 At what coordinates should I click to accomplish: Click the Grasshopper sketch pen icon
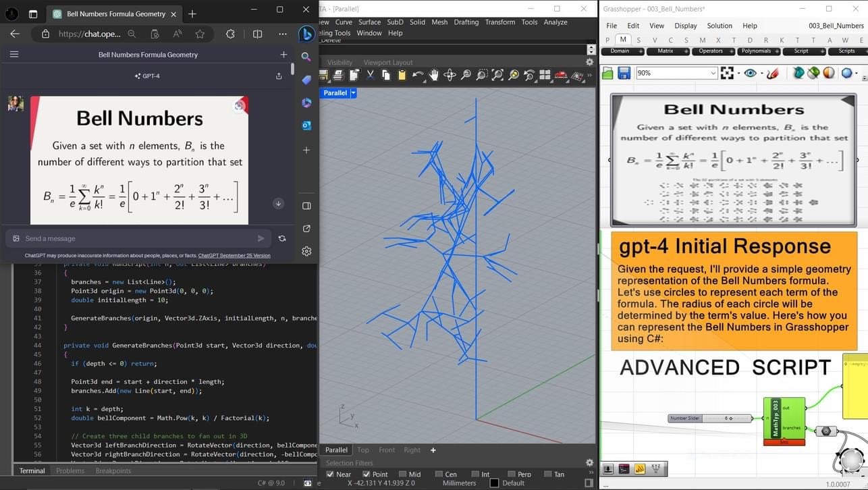tap(774, 73)
